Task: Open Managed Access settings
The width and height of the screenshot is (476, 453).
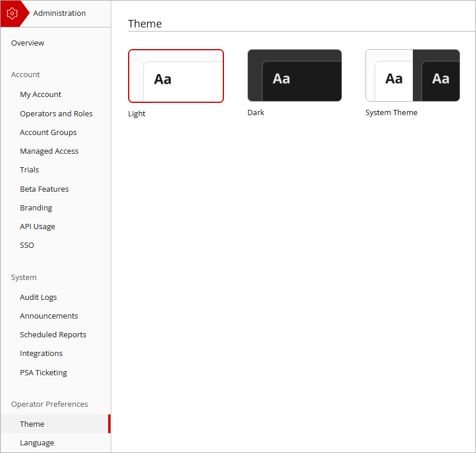Action: coord(49,151)
